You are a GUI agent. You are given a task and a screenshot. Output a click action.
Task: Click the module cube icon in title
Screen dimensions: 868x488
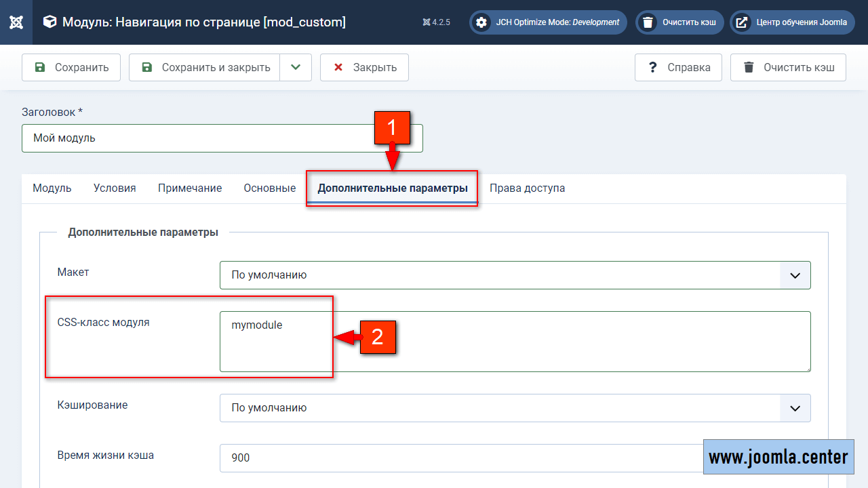50,22
